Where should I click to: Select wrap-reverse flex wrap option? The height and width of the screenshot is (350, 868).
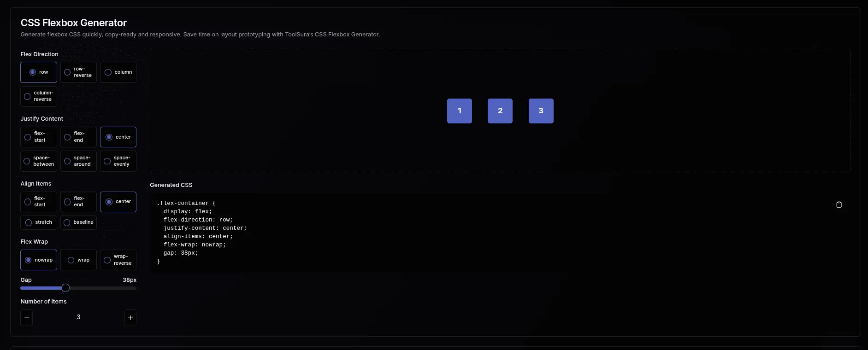pyautogui.click(x=118, y=260)
